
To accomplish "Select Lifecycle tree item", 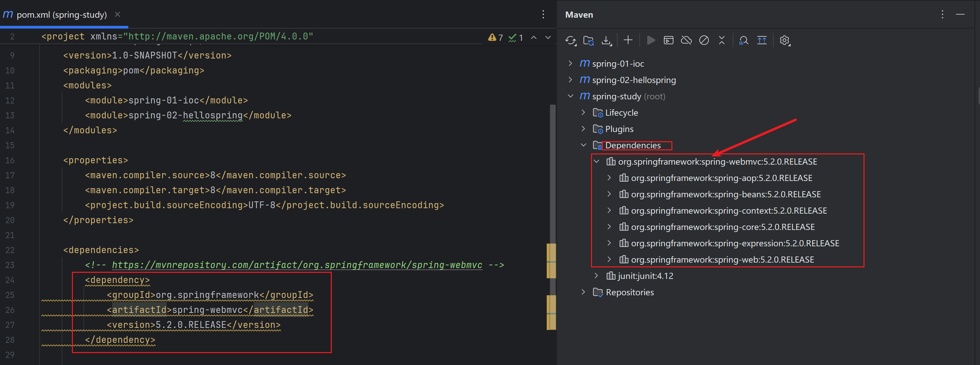I will (621, 112).
